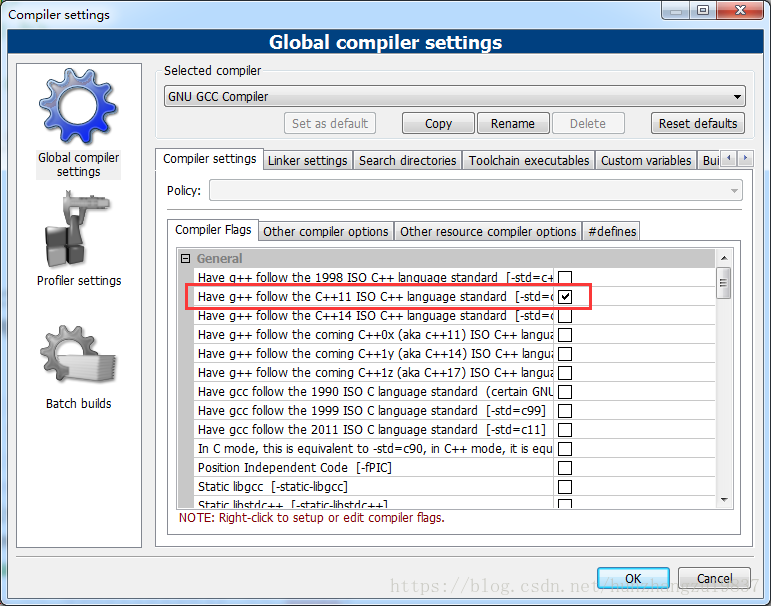This screenshot has width=771, height=606.
Task: Close the Compiler settings window
Action: click(740, 10)
